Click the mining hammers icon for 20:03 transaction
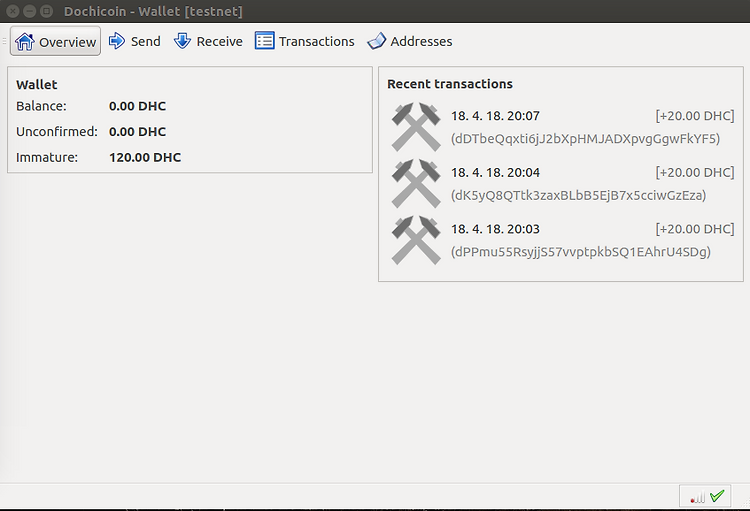750x511 pixels. (416, 240)
